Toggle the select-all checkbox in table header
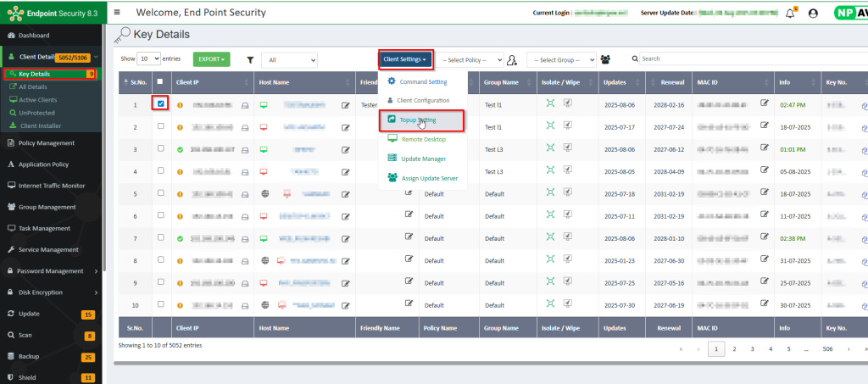 pos(160,82)
